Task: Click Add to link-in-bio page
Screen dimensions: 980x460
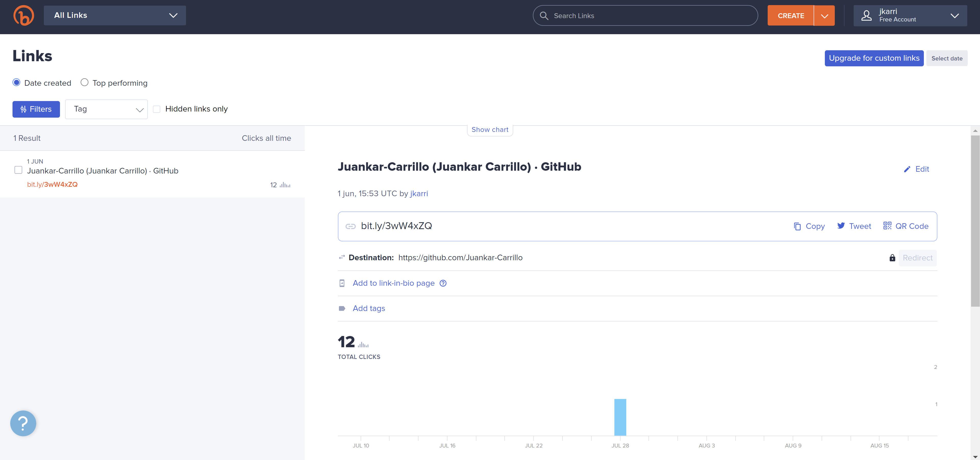Action: (x=393, y=283)
